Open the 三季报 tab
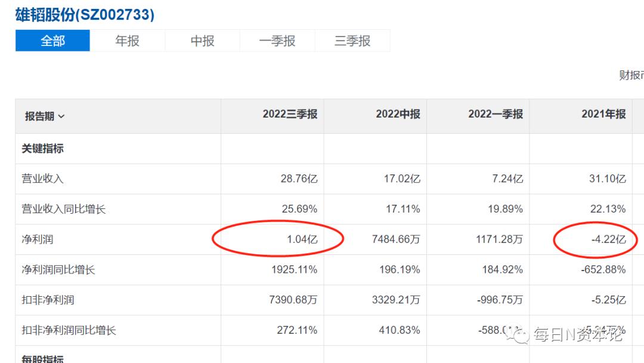The height and width of the screenshot is (363, 644). click(352, 41)
